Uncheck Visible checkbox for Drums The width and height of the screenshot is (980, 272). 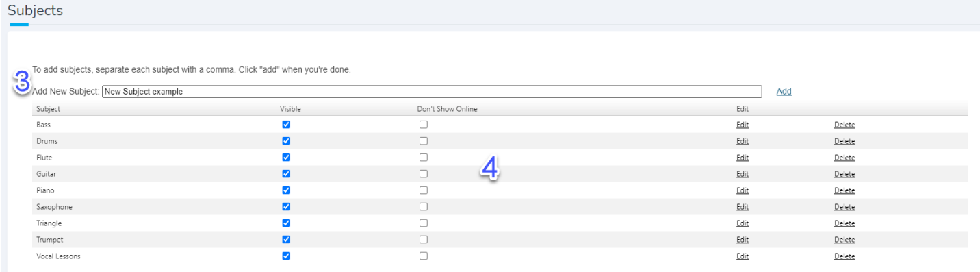coord(286,141)
